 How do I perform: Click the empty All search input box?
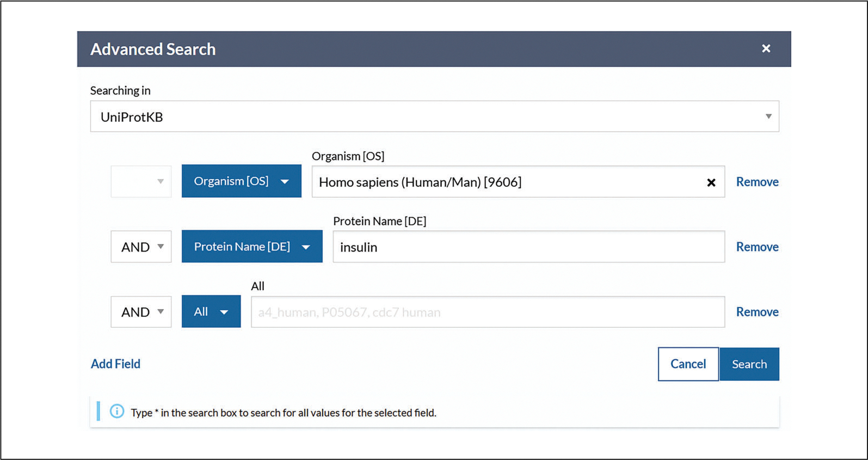pos(487,312)
